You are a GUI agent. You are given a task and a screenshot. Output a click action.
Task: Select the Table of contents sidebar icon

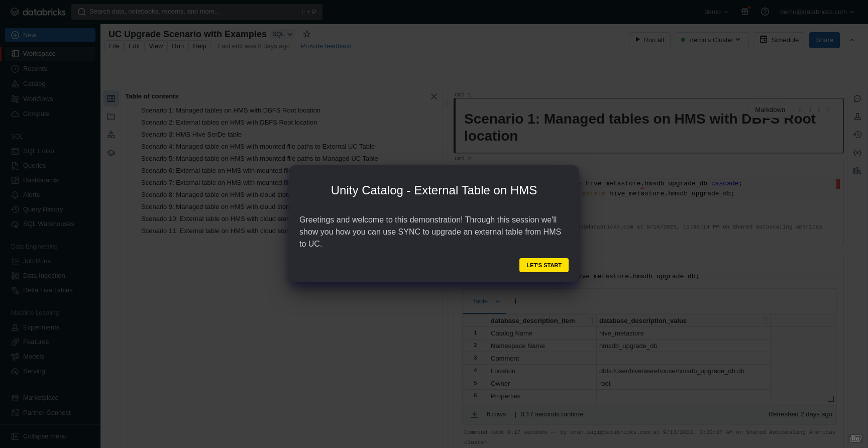111,98
